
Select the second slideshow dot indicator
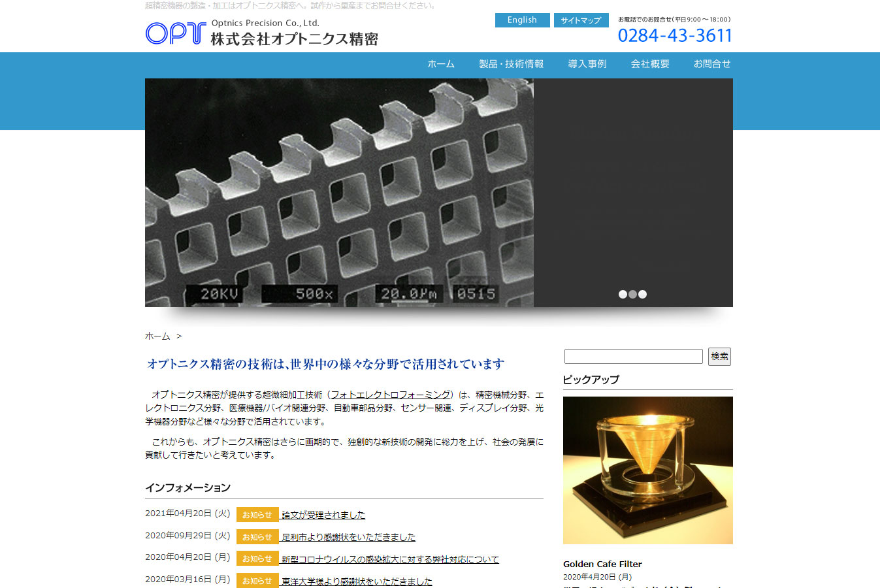[632, 295]
